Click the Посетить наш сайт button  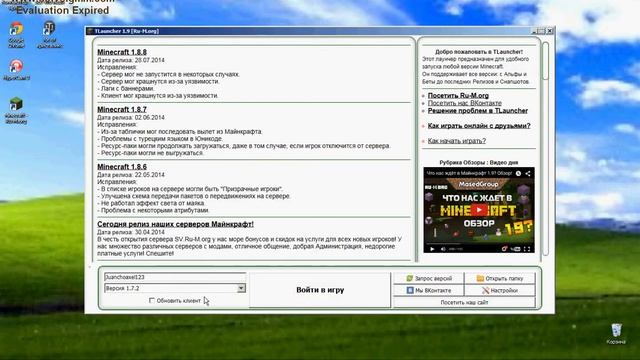tap(464, 302)
